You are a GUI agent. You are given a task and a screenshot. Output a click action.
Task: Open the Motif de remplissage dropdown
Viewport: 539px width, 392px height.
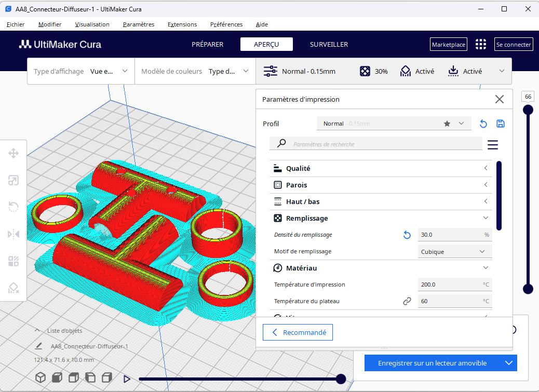click(x=454, y=252)
